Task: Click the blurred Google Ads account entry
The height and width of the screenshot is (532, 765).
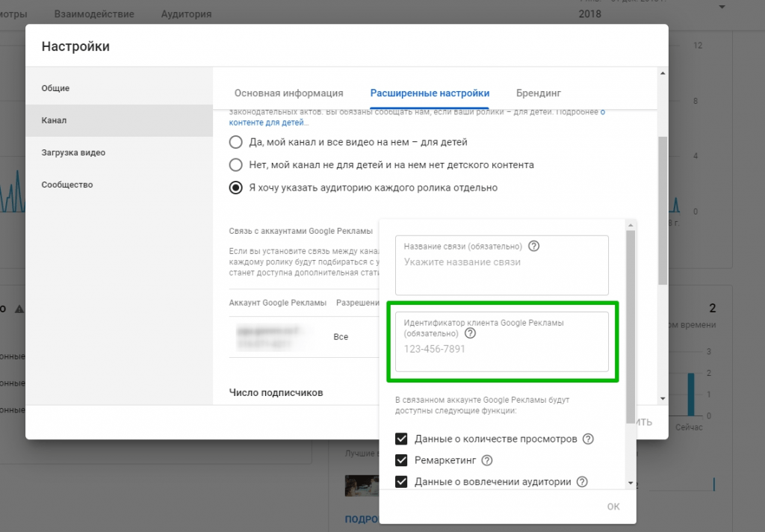Action: tap(270, 337)
